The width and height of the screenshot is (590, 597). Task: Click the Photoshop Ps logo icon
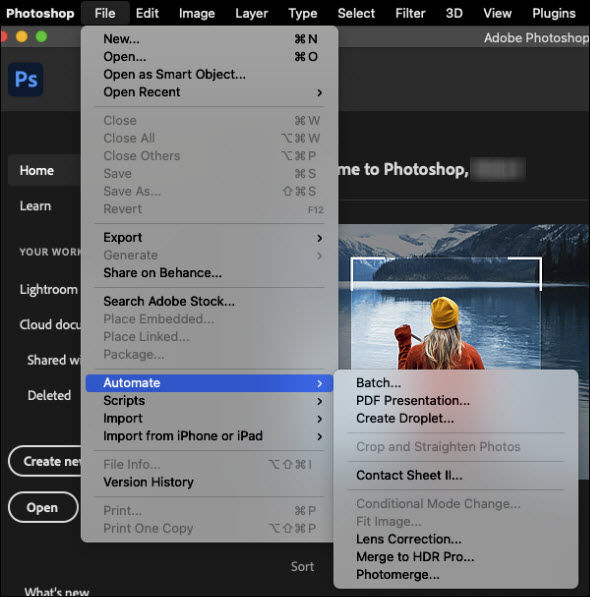pyautogui.click(x=26, y=80)
